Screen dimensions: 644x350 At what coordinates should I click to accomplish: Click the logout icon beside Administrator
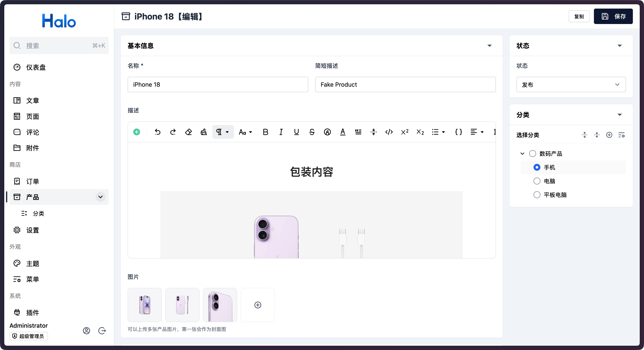tap(102, 331)
